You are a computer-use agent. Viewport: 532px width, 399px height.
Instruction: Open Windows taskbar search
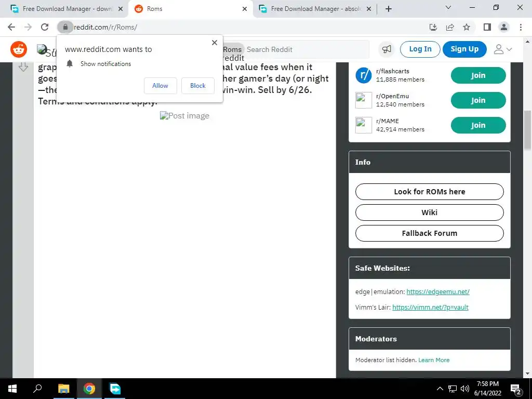pos(37,389)
